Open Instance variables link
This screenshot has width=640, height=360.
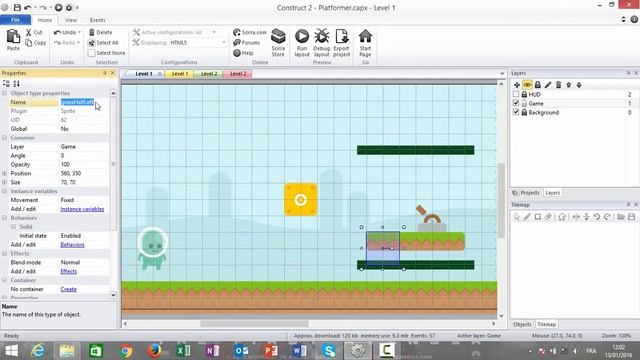(82, 209)
